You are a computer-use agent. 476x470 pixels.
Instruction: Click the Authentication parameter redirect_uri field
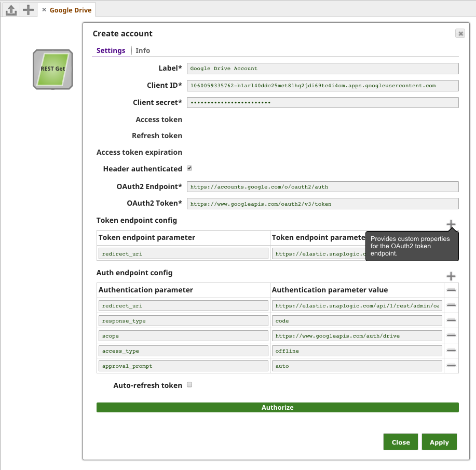point(183,305)
